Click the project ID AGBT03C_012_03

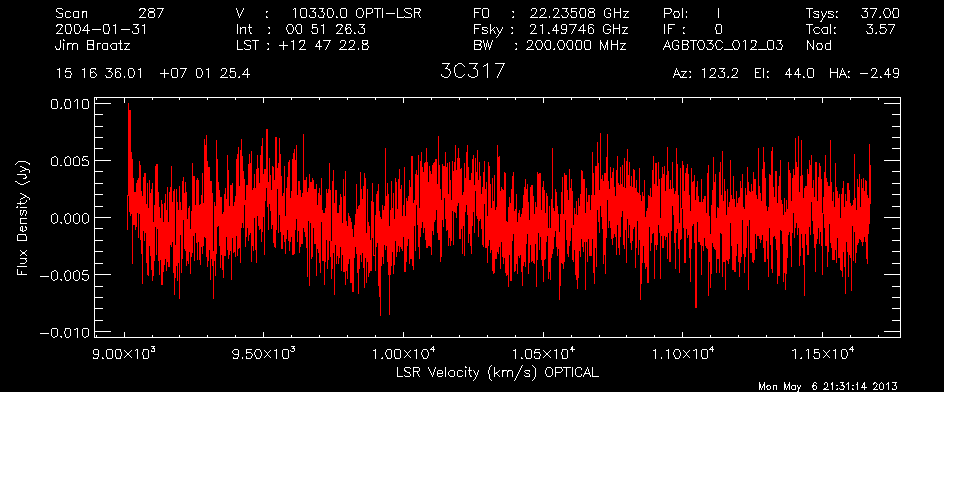pyautogui.click(x=723, y=45)
